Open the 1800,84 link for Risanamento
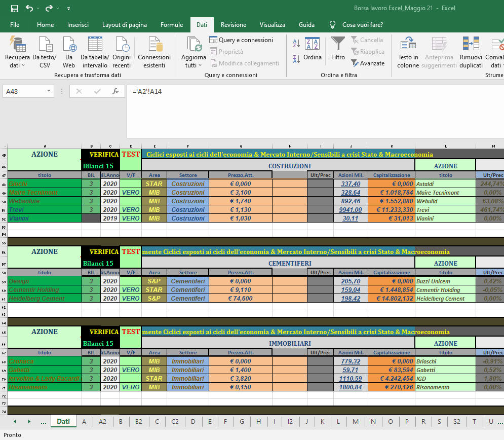The height and width of the screenshot is (440, 504). (351, 387)
